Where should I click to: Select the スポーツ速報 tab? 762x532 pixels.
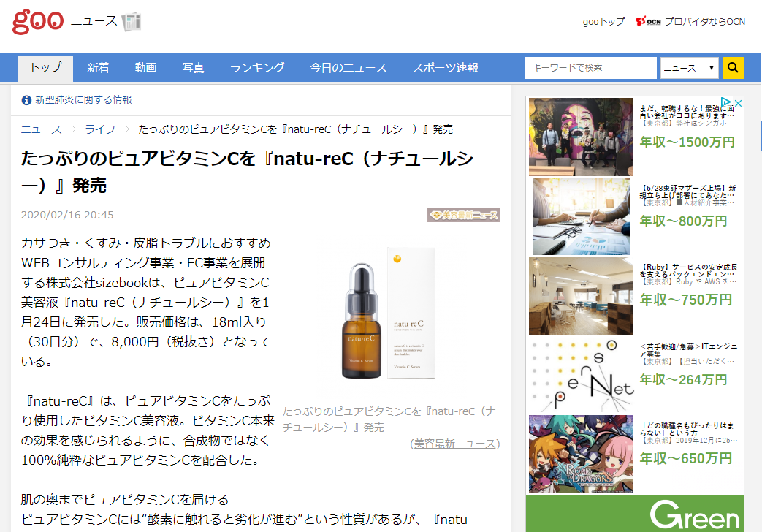coord(445,68)
